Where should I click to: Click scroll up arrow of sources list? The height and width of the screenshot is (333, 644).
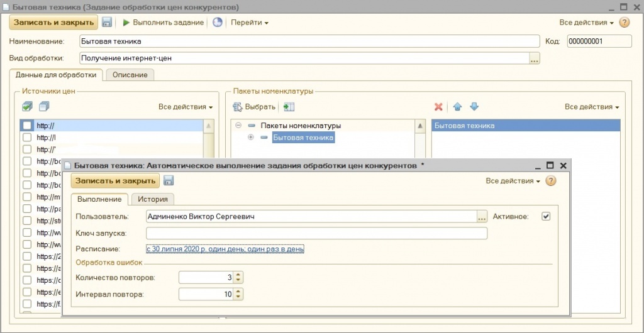tap(209, 126)
